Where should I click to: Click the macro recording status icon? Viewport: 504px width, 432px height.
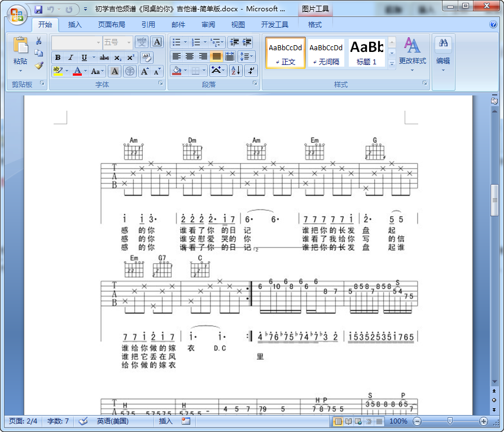[x=186, y=421]
